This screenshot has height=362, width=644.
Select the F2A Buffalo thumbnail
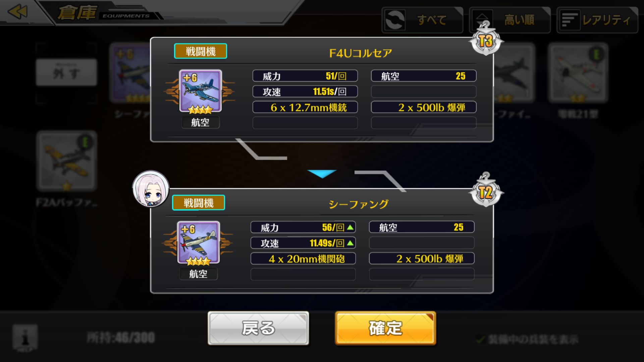(67, 161)
